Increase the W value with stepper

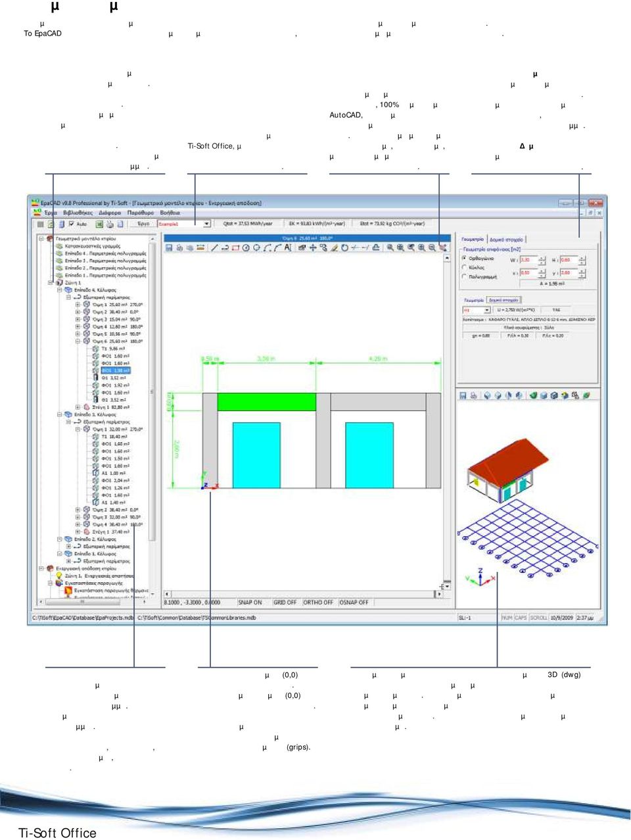coord(542,258)
